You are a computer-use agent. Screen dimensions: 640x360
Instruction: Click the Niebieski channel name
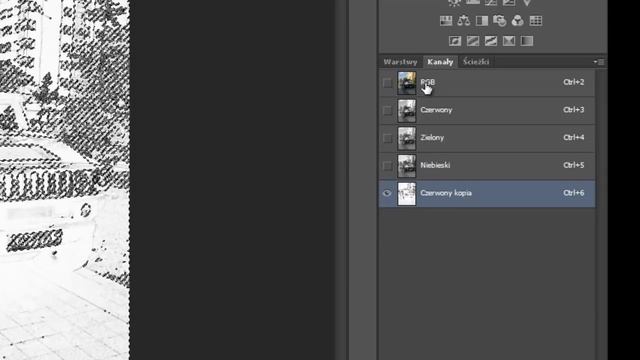pos(435,165)
